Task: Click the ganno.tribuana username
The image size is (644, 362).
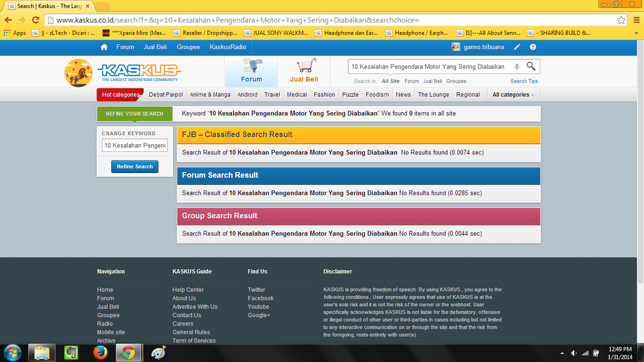Action: tap(484, 47)
